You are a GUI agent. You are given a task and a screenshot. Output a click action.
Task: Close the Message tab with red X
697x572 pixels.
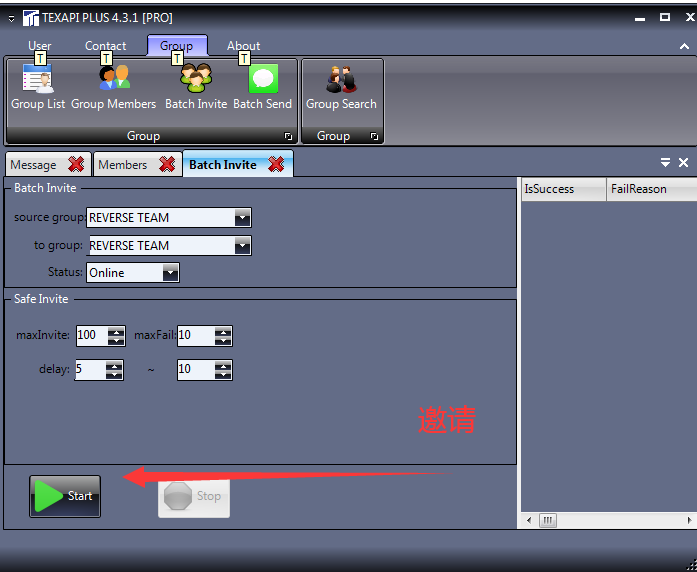point(76,165)
